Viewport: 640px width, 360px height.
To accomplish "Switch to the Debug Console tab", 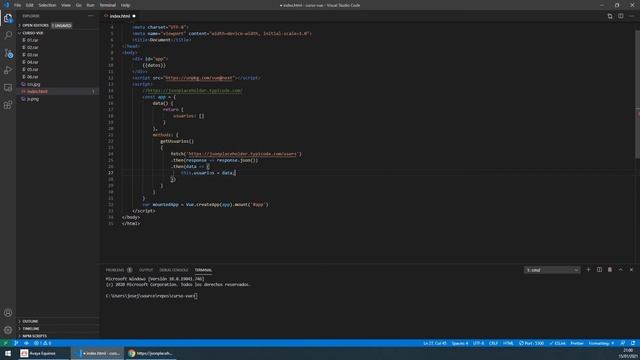I will coord(174,270).
